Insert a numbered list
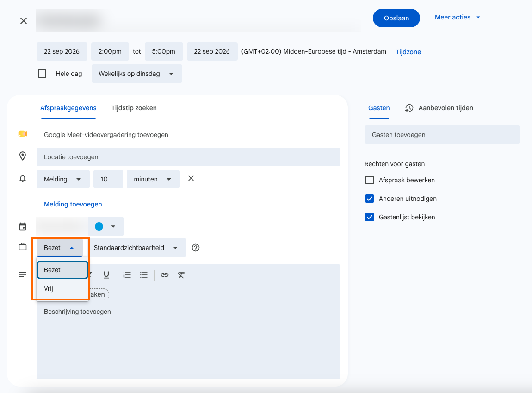 point(127,275)
